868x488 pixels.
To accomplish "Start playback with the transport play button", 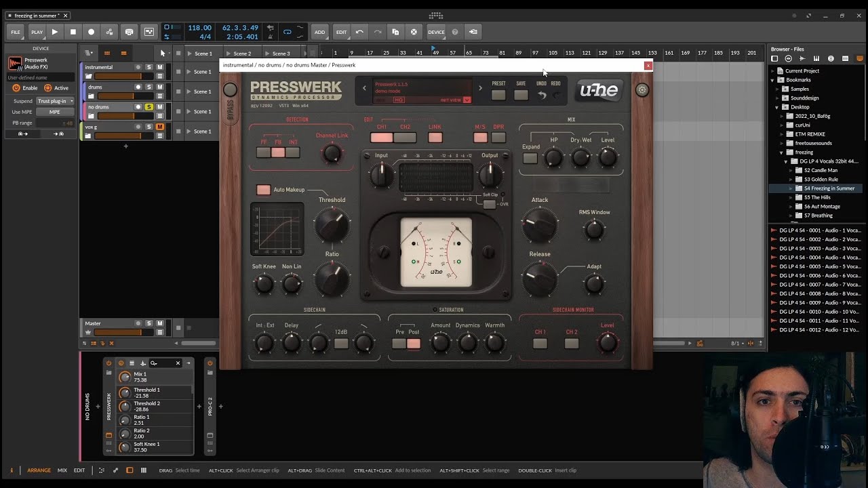I will tap(55, 32).
